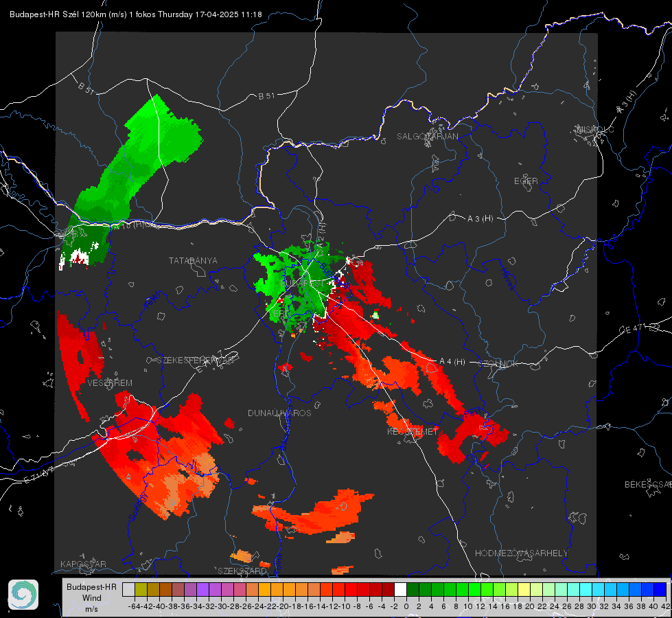Pick the cyan legend swatch between 28 and 30
Screen dimensions: 672x618
tap(586, 589)
